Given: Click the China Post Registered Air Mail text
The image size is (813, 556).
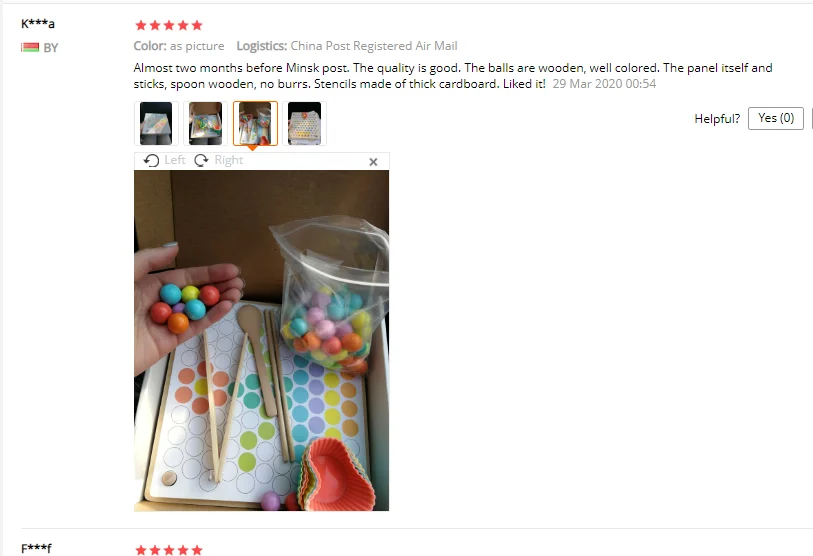Looking at the screenshot, I should coord(374,46).
